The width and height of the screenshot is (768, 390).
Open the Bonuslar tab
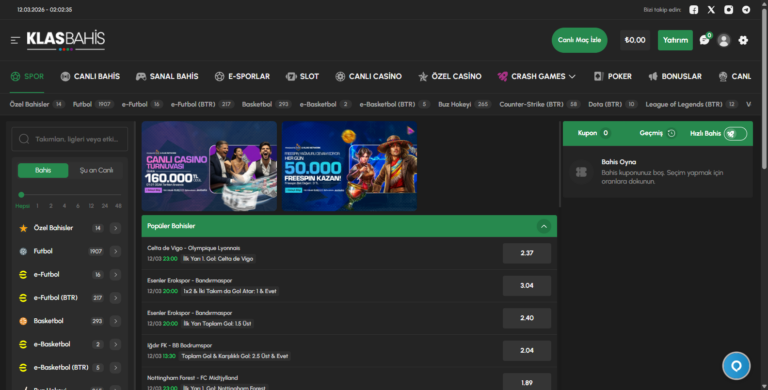tap(675, 76)
